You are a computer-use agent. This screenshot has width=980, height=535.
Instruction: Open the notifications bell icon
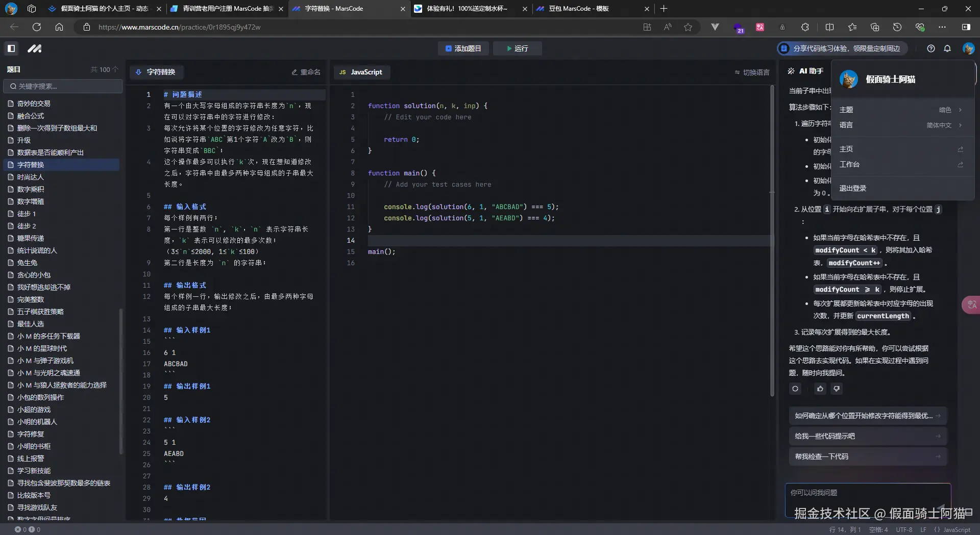947,48
